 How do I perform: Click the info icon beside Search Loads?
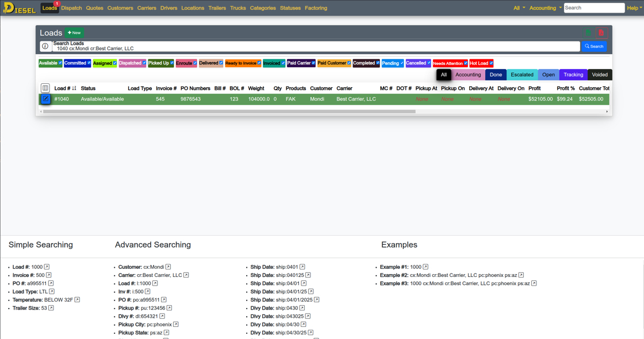pos(45,47)
